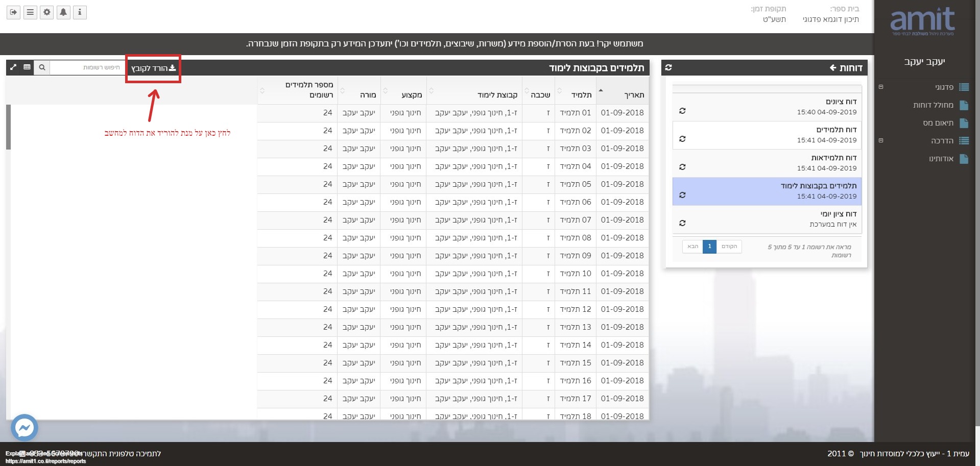
Task: Go to pagination page 1
Action: (709, 247)
